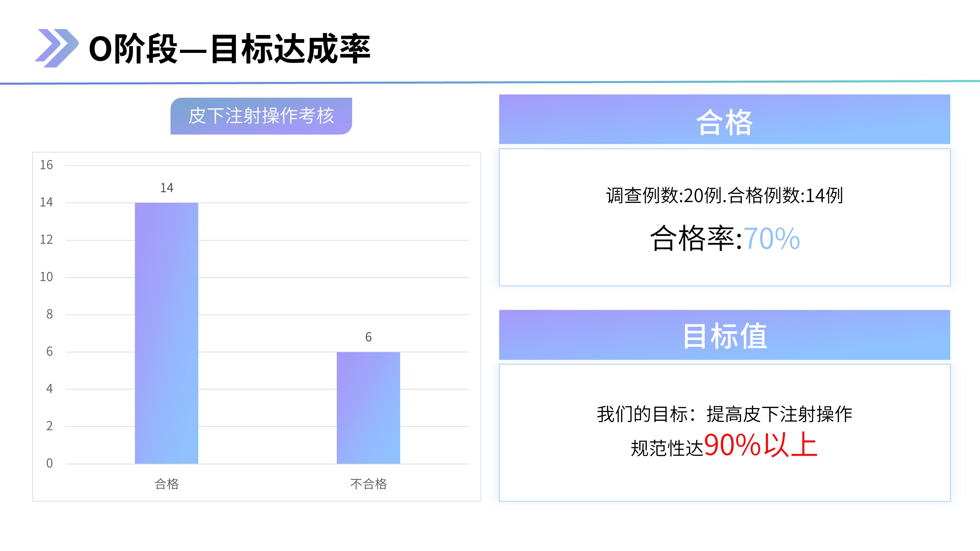Select the 目标值 header banner
980x551 pixels.
724,335
